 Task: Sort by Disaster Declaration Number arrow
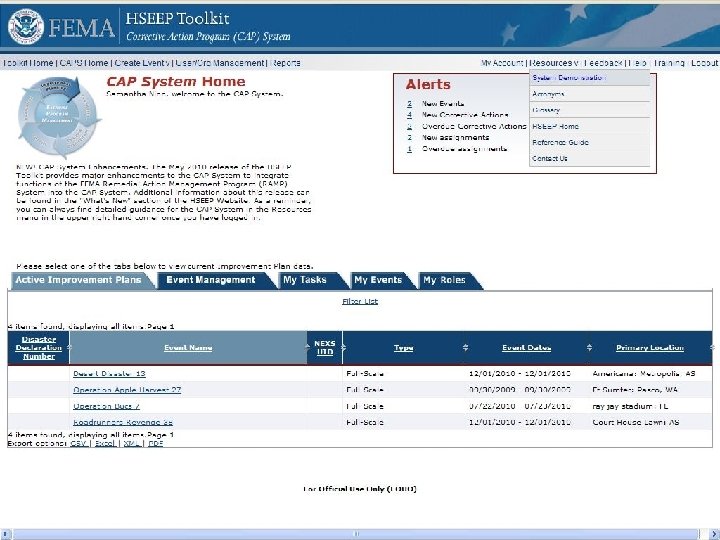(x=69, y=348)
